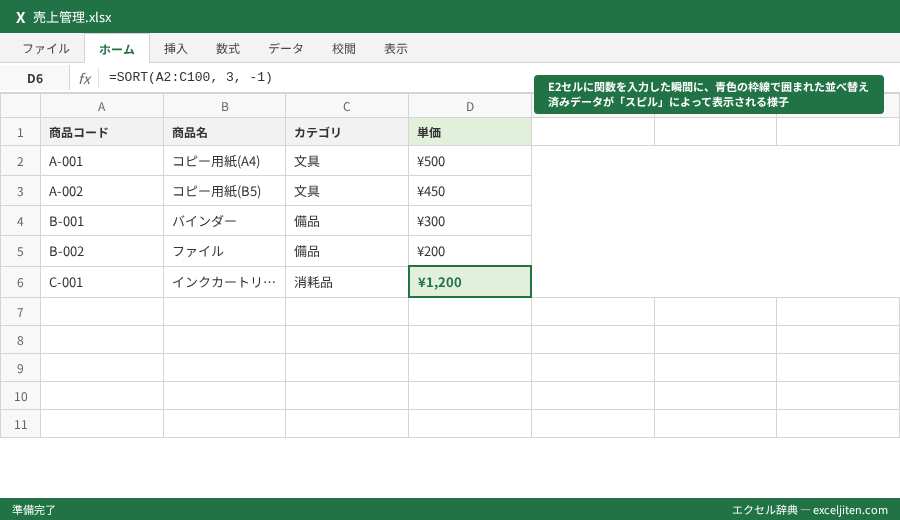The image size is (900, 520).
Task: Select row 6 header
Action: [20, 282]
